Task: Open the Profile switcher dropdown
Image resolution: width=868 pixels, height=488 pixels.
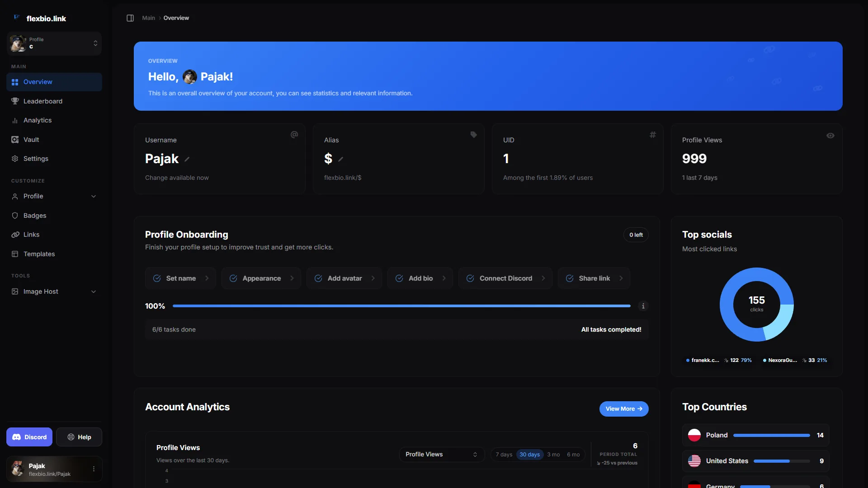Action: tap(54, 43)
